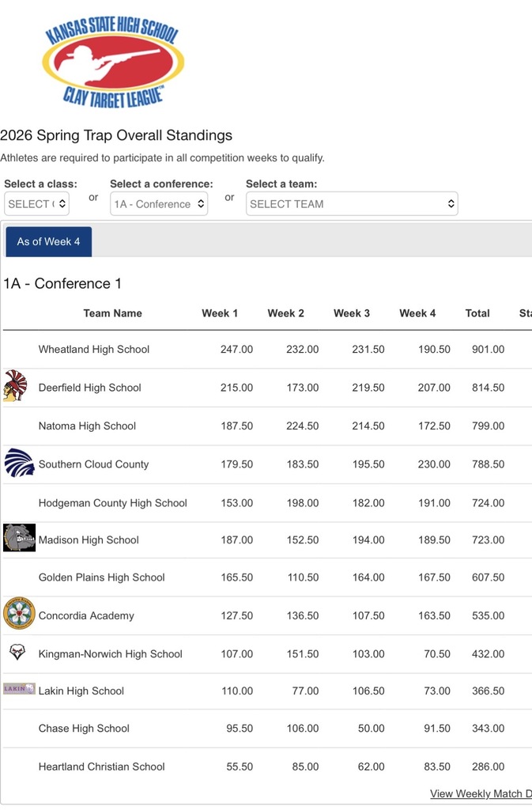Click the Wheatland High School team name

(x=94, y=349)
